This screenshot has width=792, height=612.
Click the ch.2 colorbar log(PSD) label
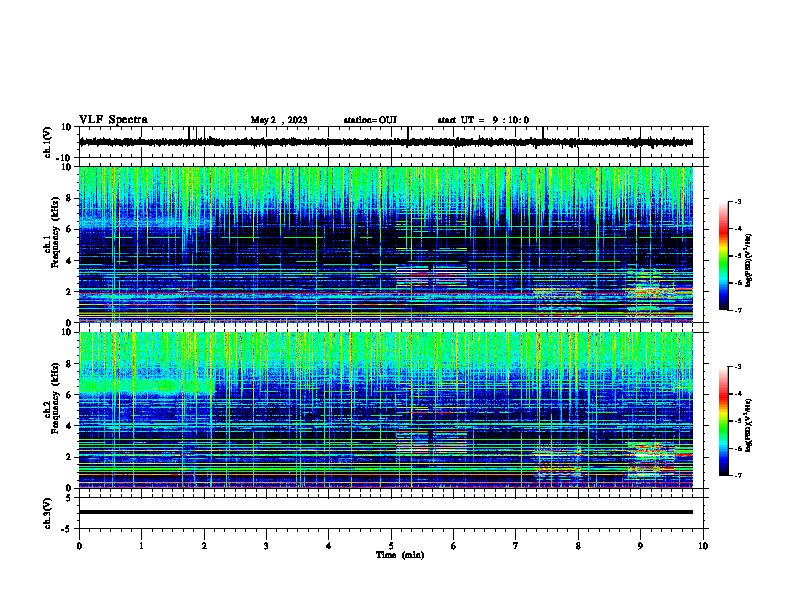click(748, 425)
